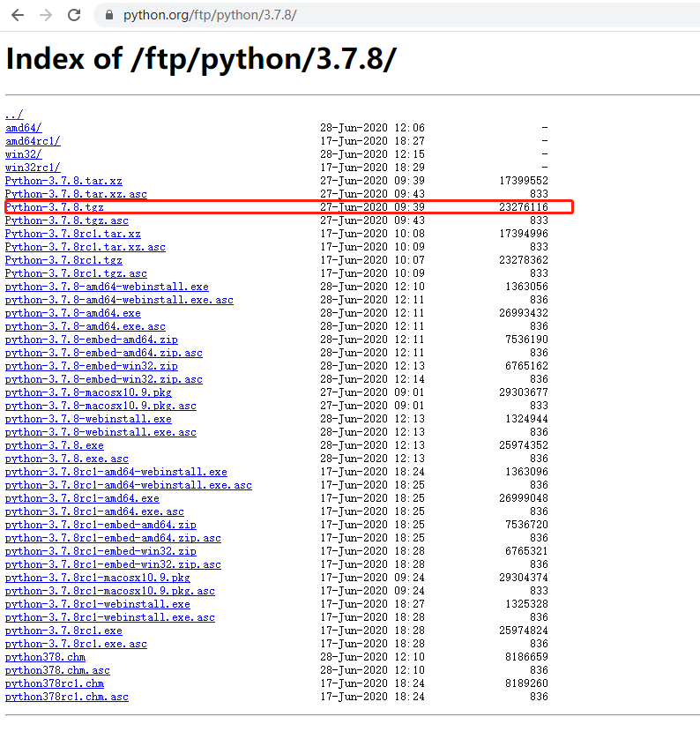
Task: Click the browser forward arrow
Action: click(x=46, y=15)
